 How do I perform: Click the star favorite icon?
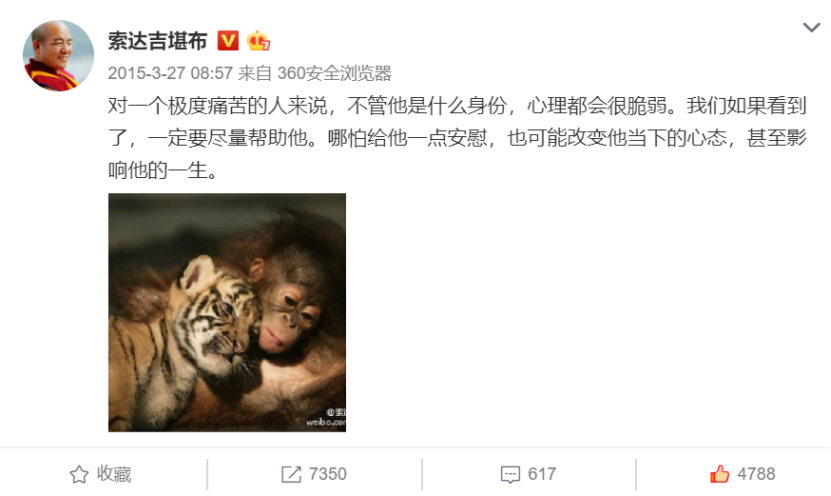click(79, 474)
